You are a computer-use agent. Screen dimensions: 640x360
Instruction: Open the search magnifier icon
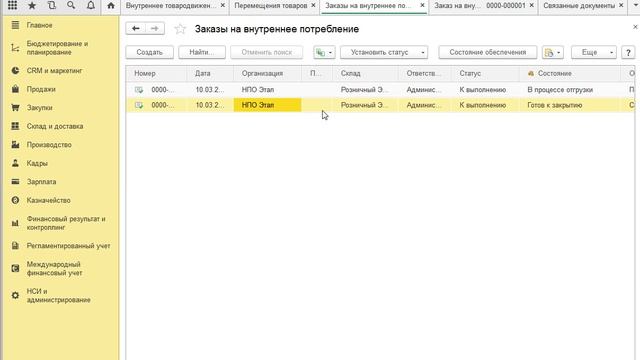(71, 6)
